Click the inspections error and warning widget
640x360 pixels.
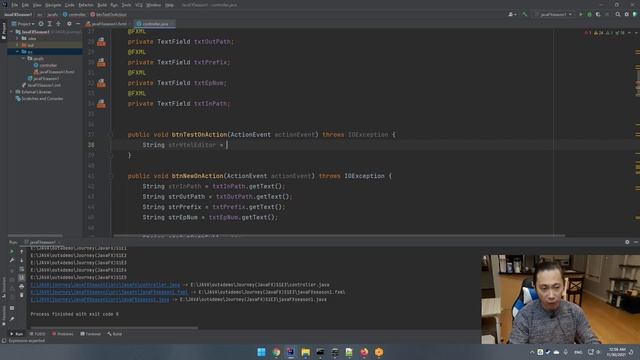(604, 33)
